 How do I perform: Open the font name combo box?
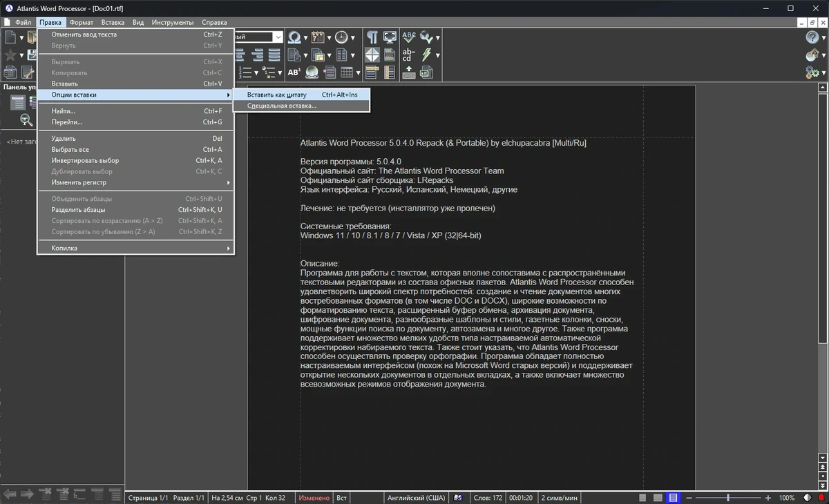pos(259,37)
